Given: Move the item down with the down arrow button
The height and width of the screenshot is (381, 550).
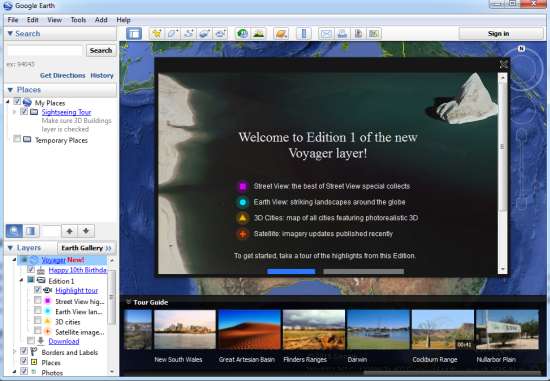Looking at the screenshot, I should (86, 231).
